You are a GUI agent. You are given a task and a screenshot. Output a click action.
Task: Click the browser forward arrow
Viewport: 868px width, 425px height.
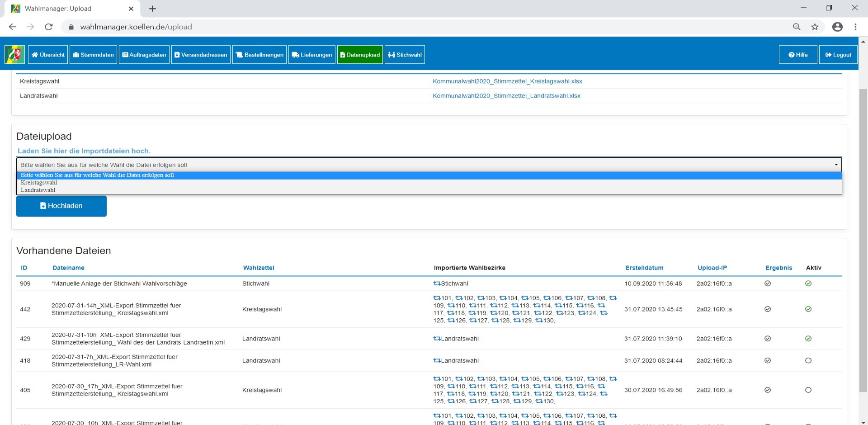click(30, 27)
